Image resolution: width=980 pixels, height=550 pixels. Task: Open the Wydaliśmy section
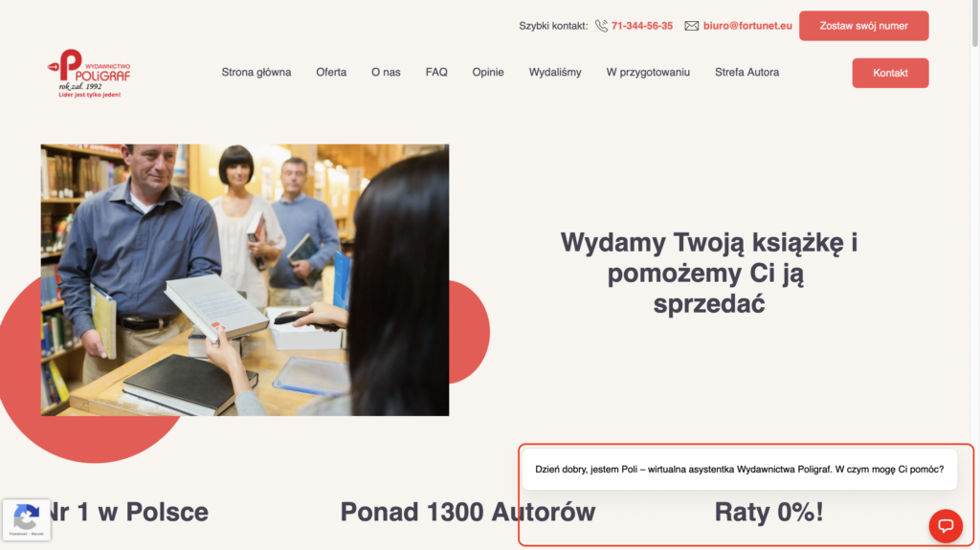click(555, 73)
